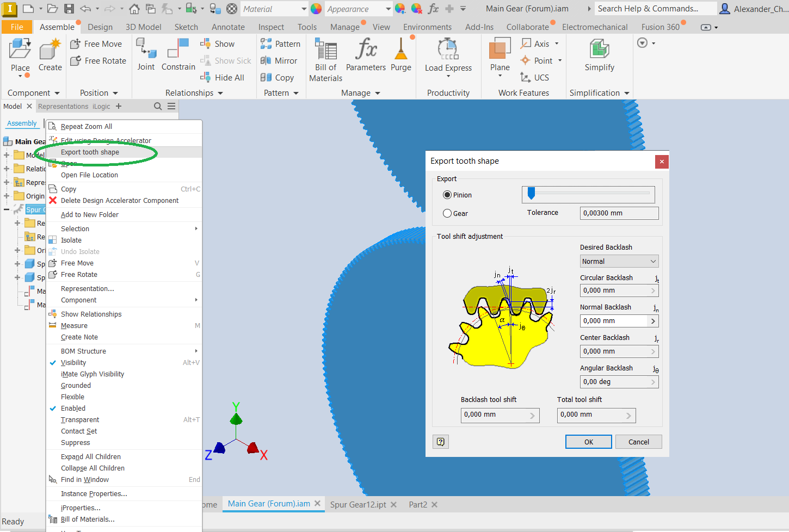Select the Pinion export option
789x532 pixels.
(x=447, y=194)
